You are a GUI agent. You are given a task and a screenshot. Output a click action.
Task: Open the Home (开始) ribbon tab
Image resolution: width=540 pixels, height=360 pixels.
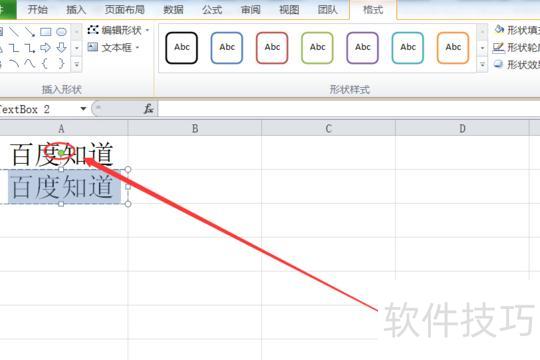point(38,9)
